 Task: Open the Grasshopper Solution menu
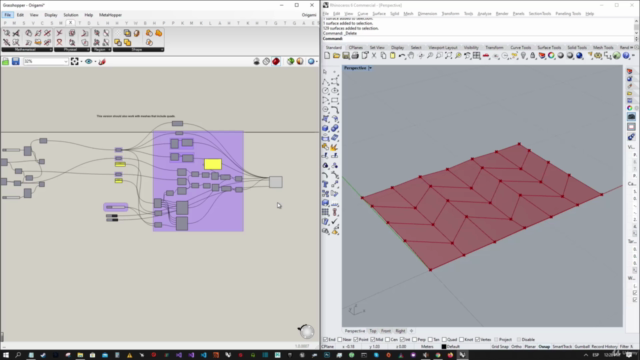tap(71, 15)
